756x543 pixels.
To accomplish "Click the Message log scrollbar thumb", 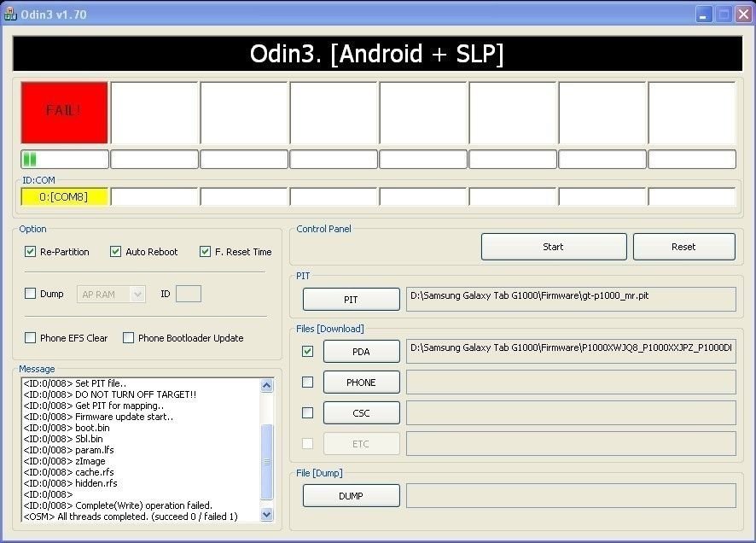I will tap(266, 462).
